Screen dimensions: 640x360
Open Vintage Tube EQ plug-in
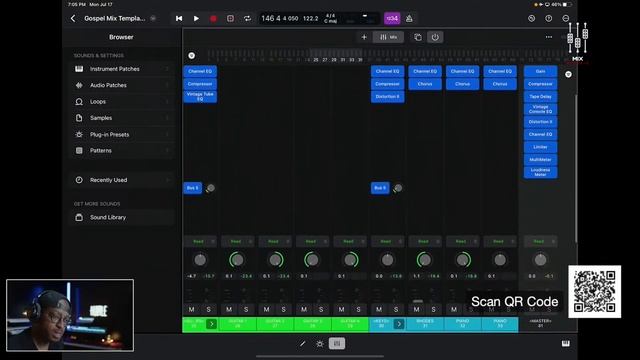click(200, 97)
